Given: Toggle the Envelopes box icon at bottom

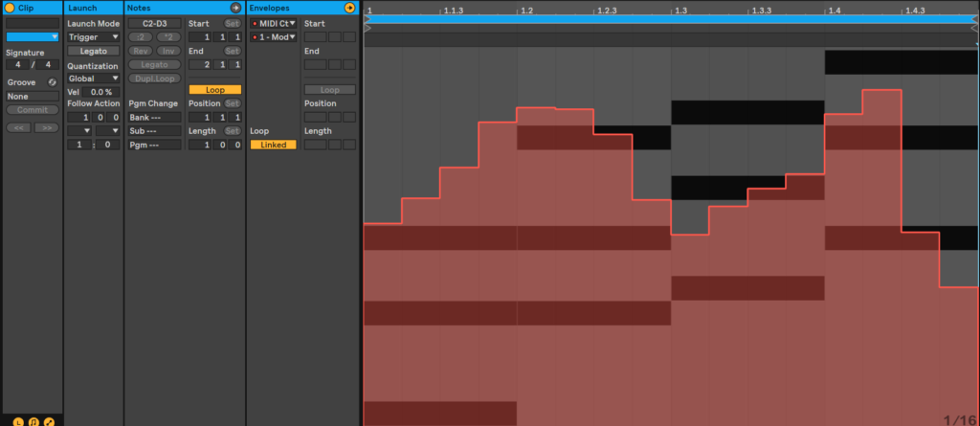Looking at the screenshot, I should pos(49,420).
